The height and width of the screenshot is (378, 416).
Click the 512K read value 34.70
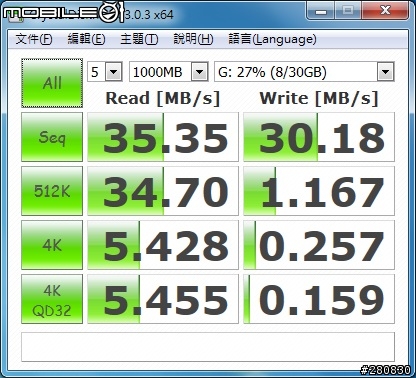163,191
